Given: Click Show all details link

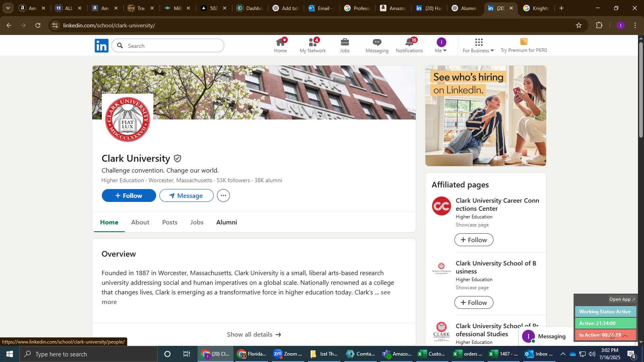Looking at the screenshot, I should (254, 334).
